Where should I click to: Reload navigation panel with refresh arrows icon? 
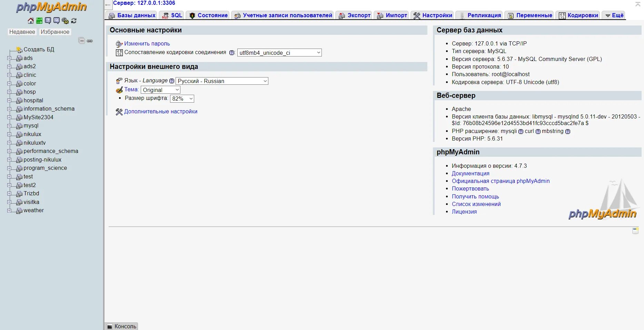click(74, 21)
